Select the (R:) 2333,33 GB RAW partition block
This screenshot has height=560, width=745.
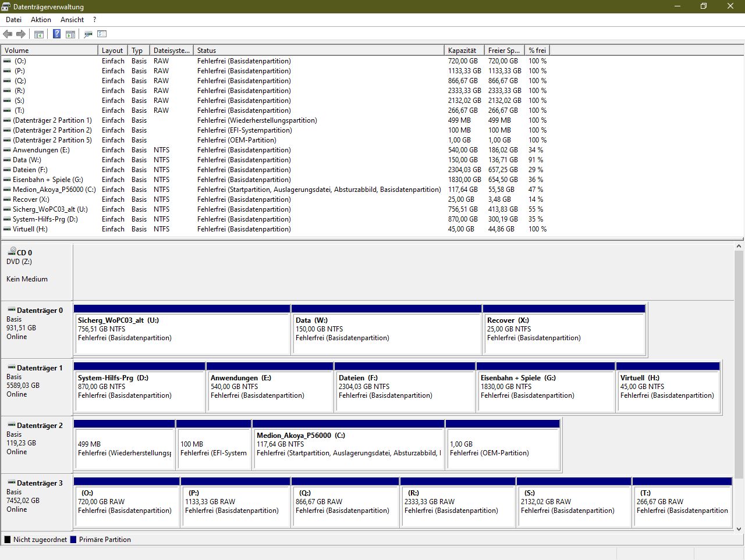click(x=458, y=502)
